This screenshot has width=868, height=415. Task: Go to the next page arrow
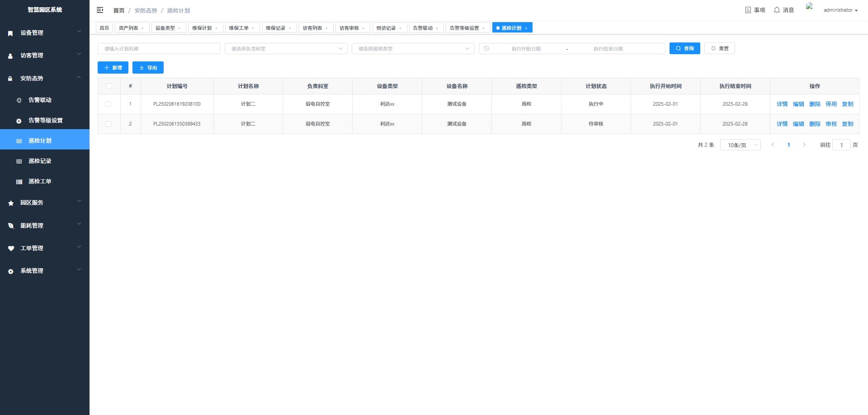(x=804, y=145)
